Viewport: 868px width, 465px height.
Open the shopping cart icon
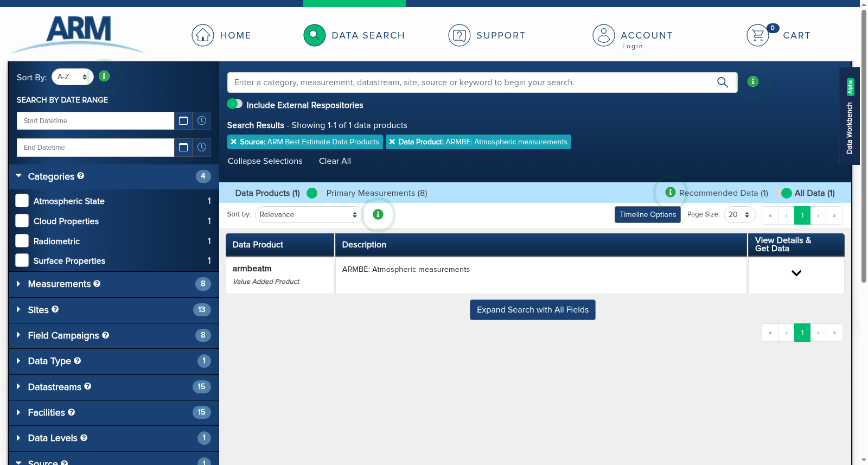(758, 35)
